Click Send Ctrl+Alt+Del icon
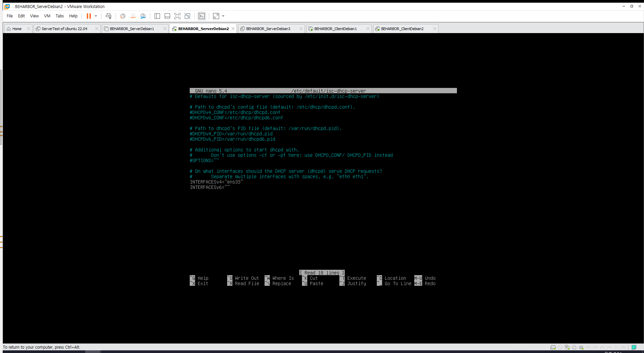 109,16
